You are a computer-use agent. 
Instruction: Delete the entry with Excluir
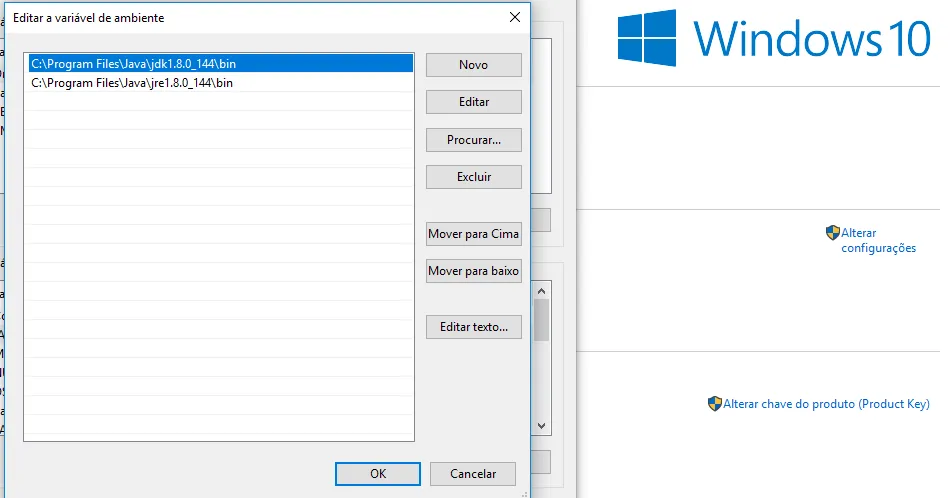point(473,177)
